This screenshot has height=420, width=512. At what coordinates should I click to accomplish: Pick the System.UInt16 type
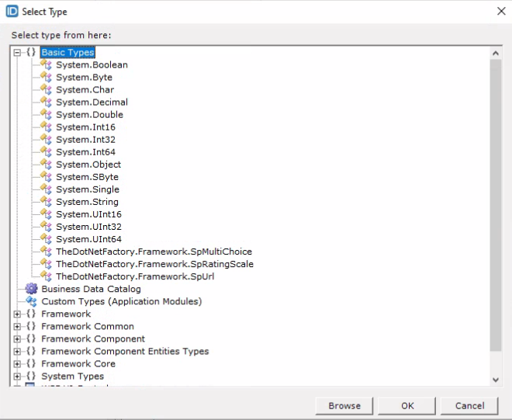88,214
